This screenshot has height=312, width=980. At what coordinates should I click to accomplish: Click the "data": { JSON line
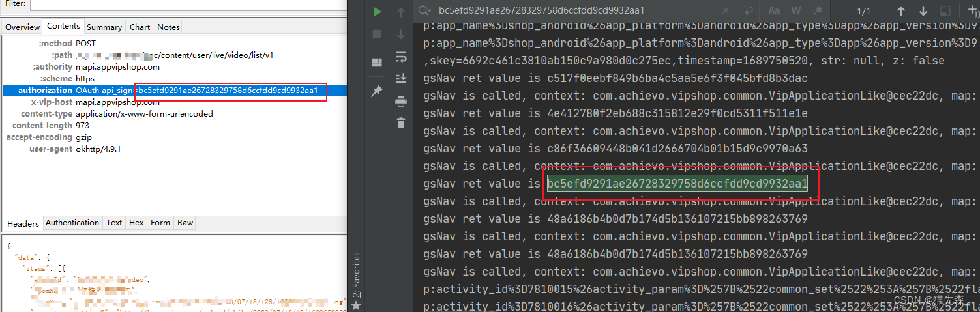tap(32, 257)
